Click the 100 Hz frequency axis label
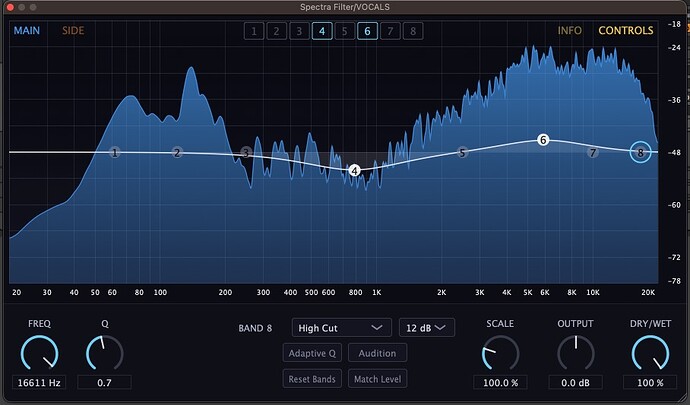 pyautogui.click(x=161, y=292)
